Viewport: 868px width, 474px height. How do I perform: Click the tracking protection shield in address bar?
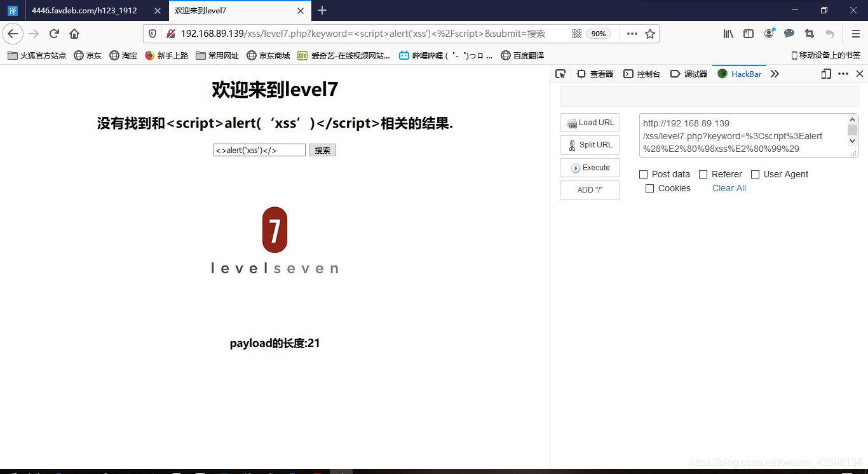pyautogui.click(x=152, y=33)
